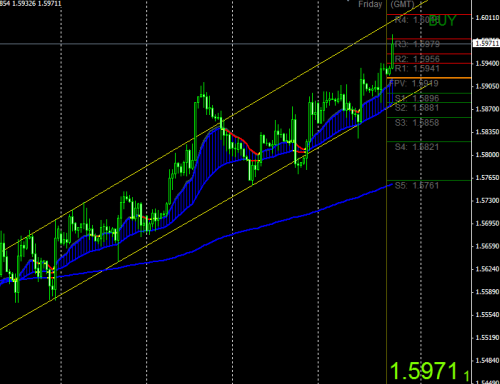The width and height of the screenshot is (500, 384).
Task: Click the Friday day label at top
Action: point(370,4)
